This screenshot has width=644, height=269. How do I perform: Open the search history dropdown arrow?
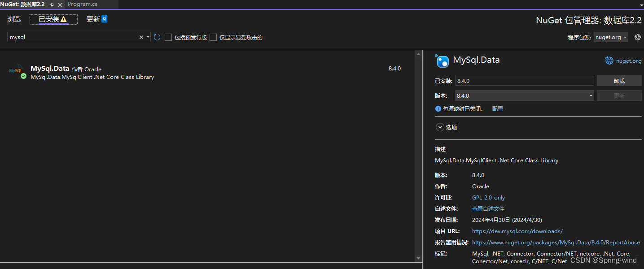pyautogui.click(x=148, y=37)
